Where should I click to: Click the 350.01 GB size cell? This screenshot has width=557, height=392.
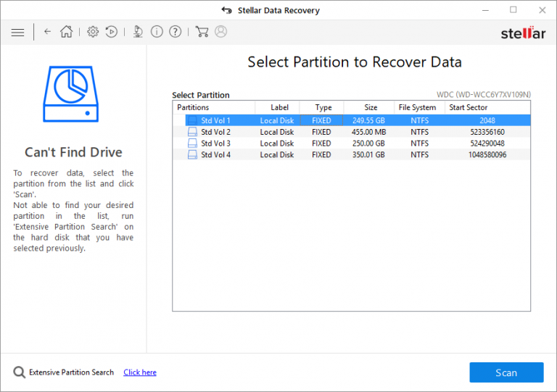[x=368, y=154]
